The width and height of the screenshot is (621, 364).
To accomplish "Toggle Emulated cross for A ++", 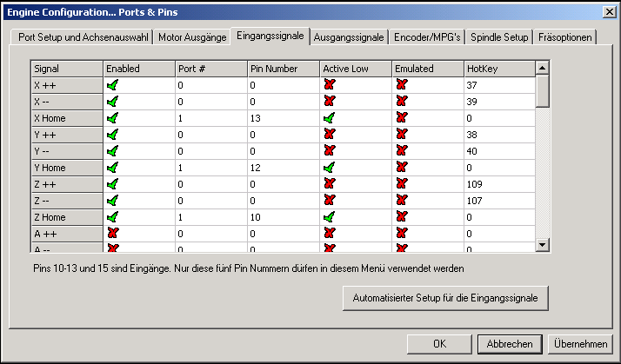I will coord(402,233).
